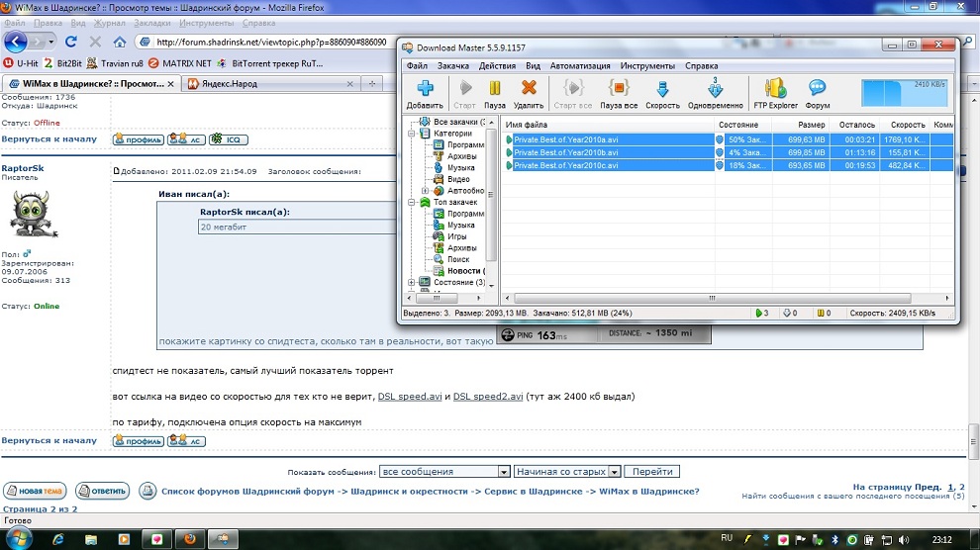The width and height of the screenshot is (980, 550).
Task: Select Игры under Топ закачек
Action: click(x=456, y=236)
